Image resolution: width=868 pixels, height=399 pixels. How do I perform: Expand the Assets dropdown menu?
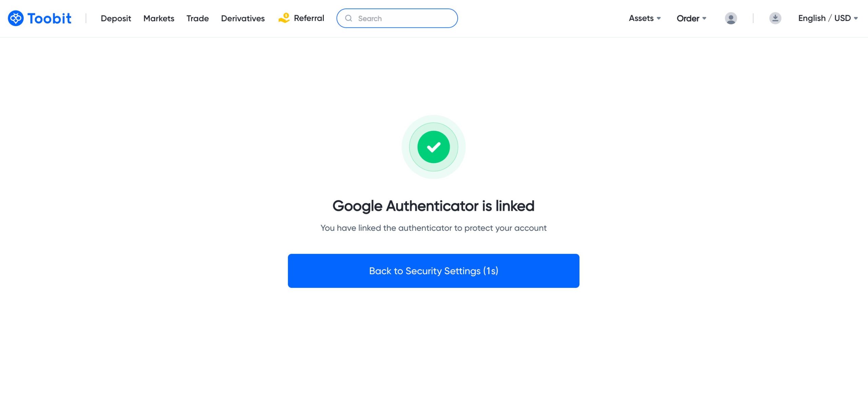click(x=644, y=18)
